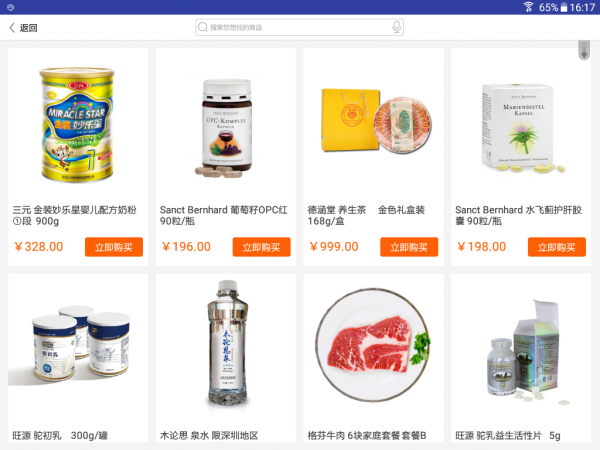Image resolution: width=600 pixels, height=450 pixels.
Task: Open the Mariendistel Kapsel box image
Action: 521,128
